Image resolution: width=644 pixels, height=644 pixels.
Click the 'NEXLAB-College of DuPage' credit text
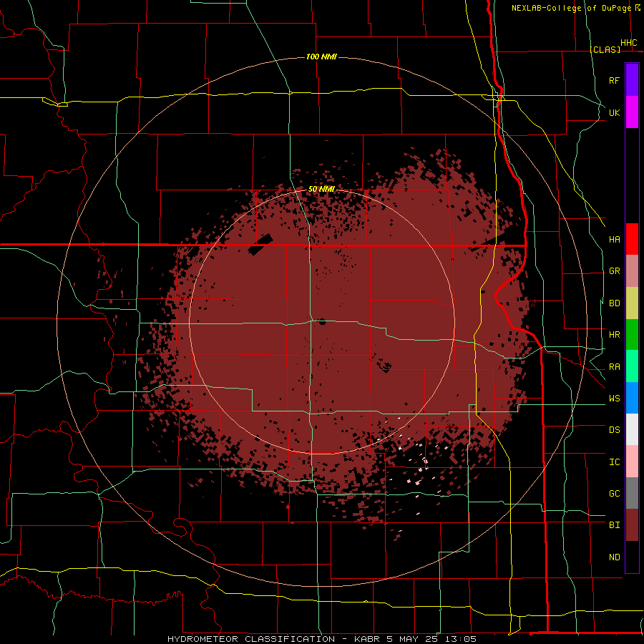(x=571, y=8)
